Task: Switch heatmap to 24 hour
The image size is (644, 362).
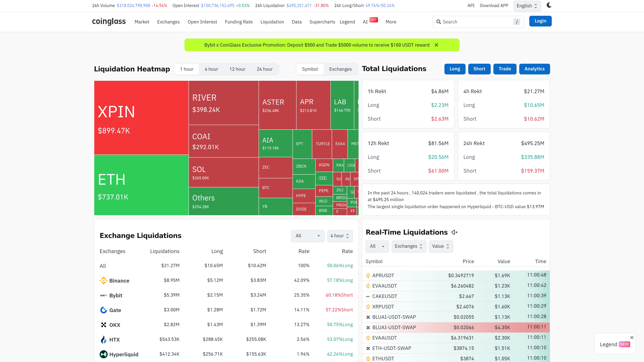Action: (x=264, y=69)
